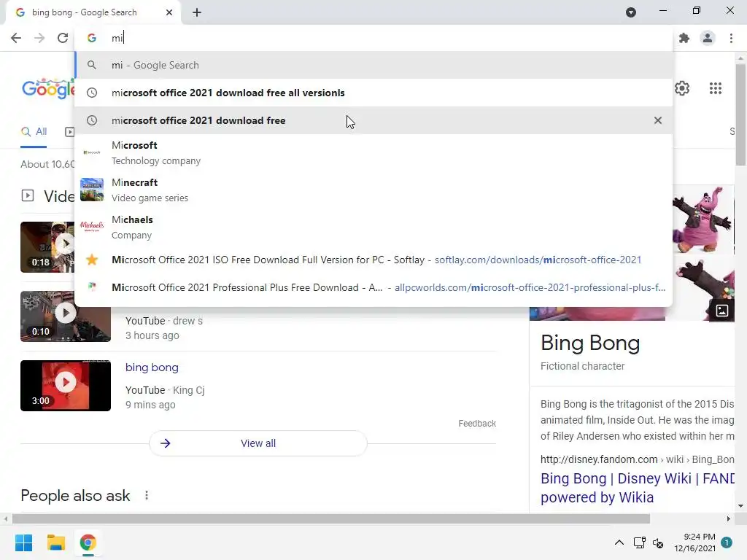Screen dimensions: 747x560
Task: Click the tab search down-arrow icon
Action: click(x=631, y=12)
